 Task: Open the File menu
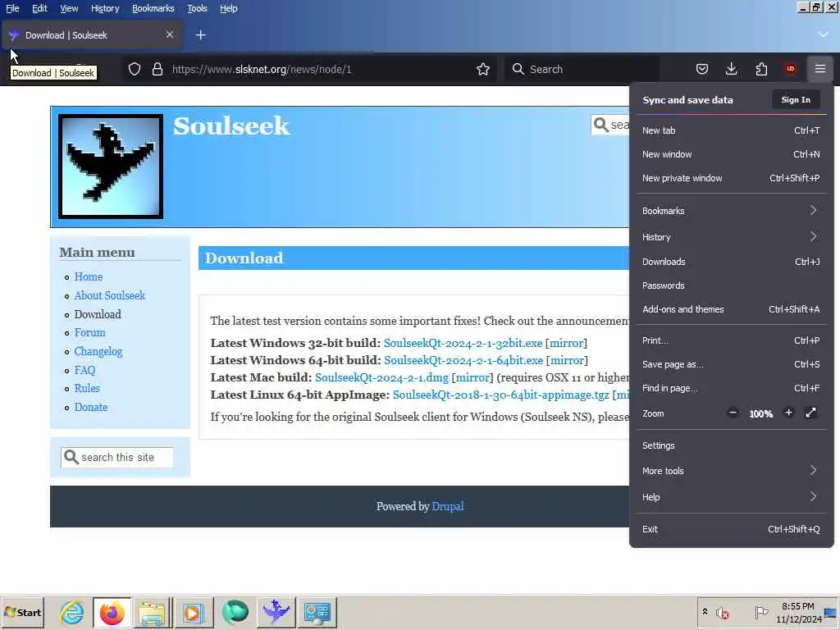pos(12,8)
